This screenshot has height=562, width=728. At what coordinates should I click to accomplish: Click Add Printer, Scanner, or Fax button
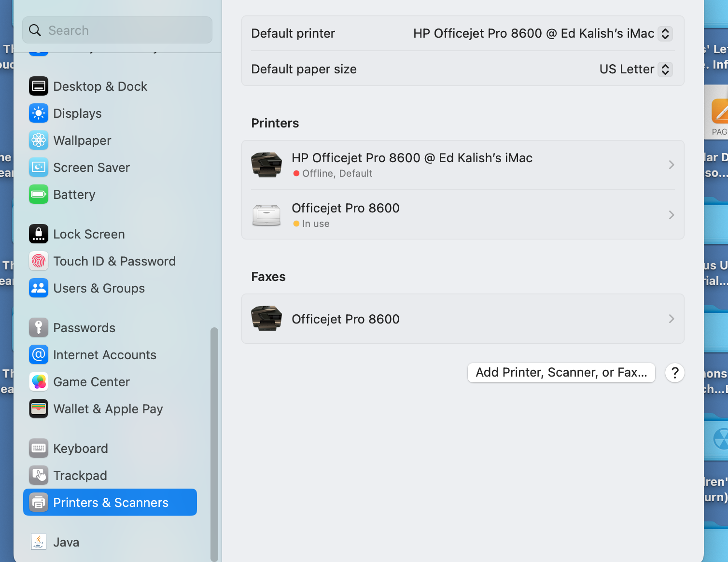coord(561,373)
